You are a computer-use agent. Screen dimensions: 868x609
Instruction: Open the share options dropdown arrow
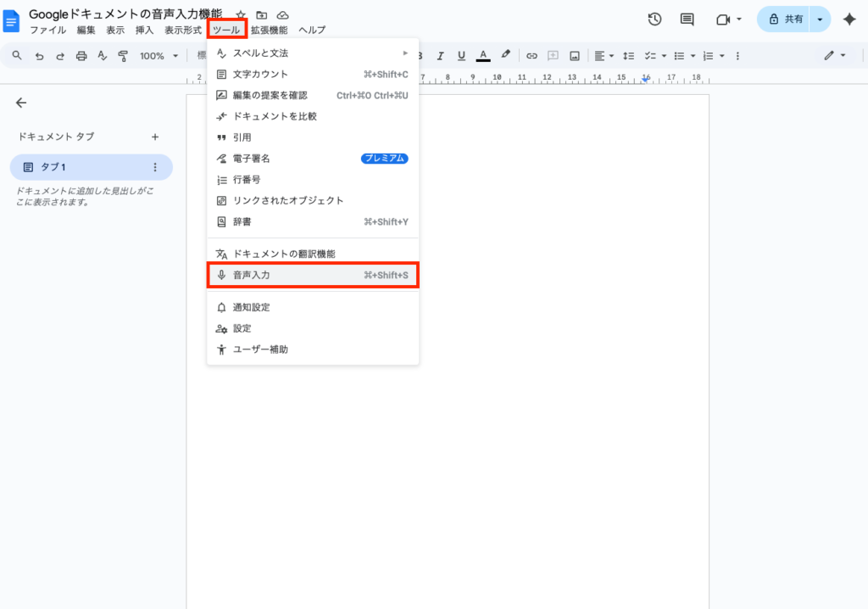click(820, 20)
